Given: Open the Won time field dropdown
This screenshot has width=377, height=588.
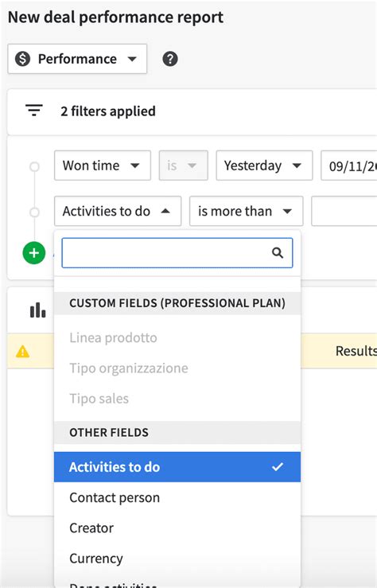Looking at the screenshot, I should click(103, 165).
